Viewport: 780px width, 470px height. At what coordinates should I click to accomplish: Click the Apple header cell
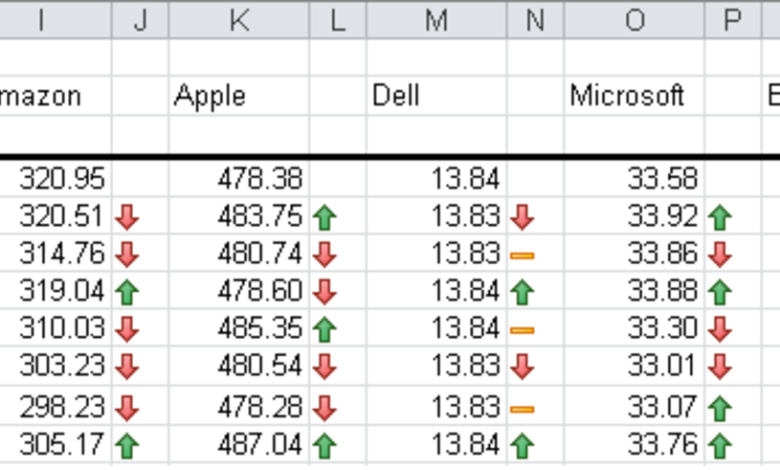click(x=239, y=95)
